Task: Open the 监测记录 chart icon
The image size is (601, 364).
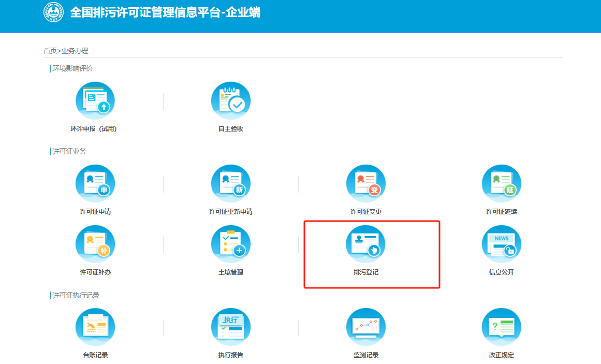Action: tap(366, 327)
